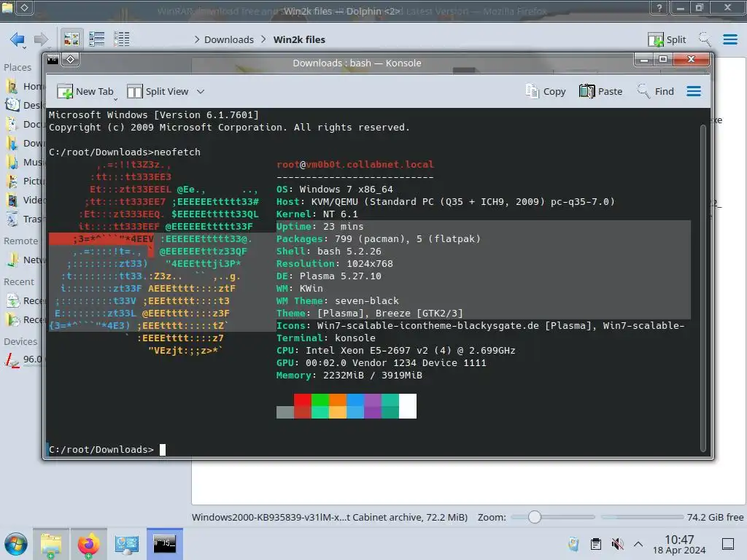Click Dolphin window help question icon

click(x=659, y=7)
